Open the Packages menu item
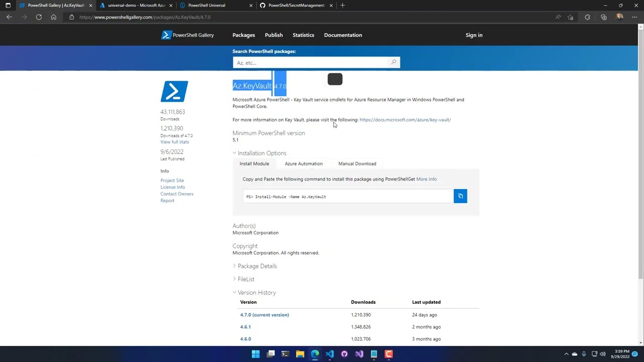Screen dimensions: 644x362 [244, 35]
